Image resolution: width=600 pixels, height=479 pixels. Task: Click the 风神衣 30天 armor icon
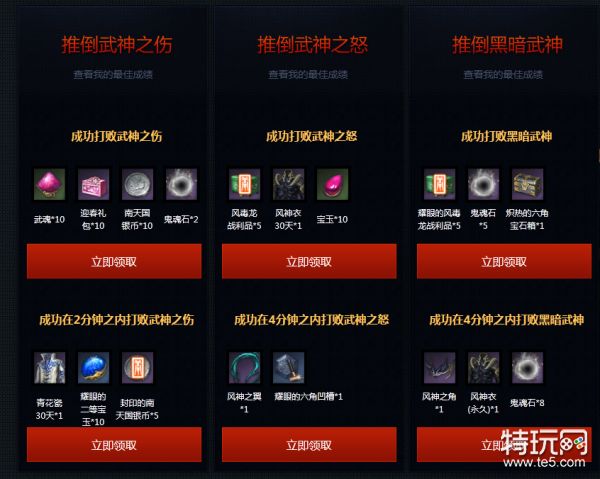coord(289,184)
